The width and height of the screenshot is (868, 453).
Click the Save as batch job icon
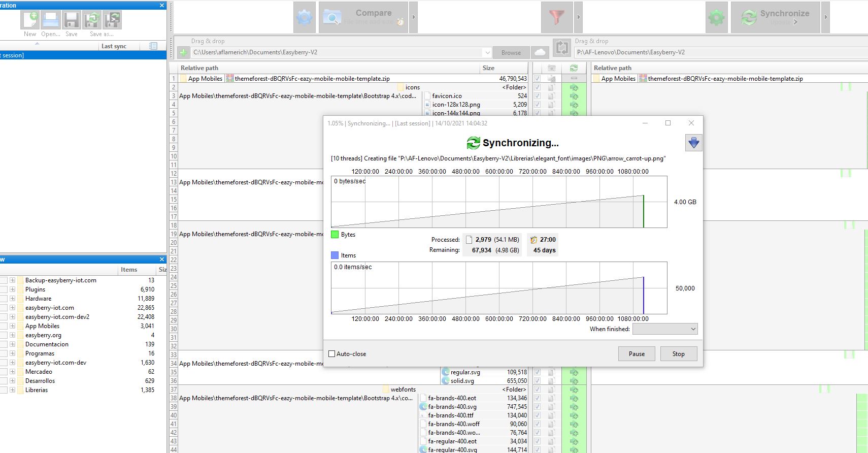click(113, 20)
